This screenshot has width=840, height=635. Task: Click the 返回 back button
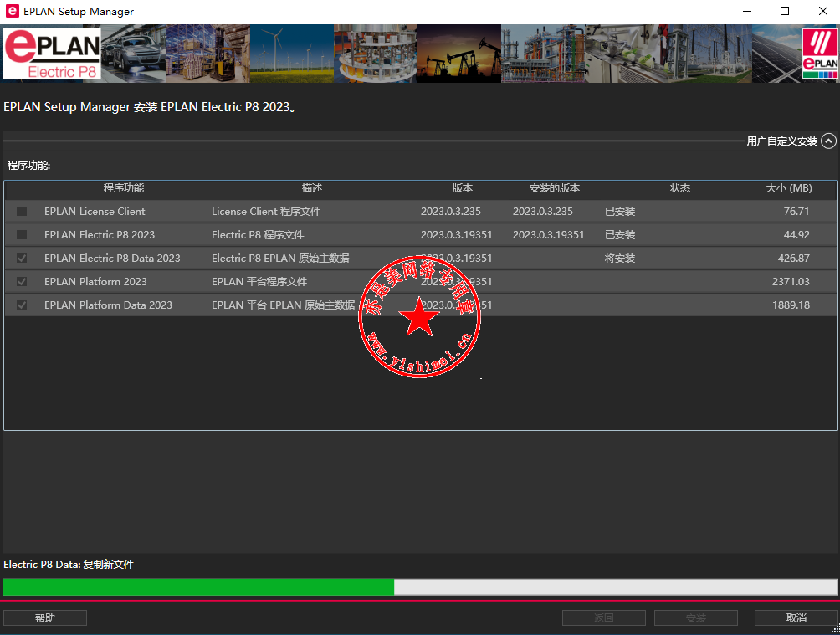click(604, 618)
